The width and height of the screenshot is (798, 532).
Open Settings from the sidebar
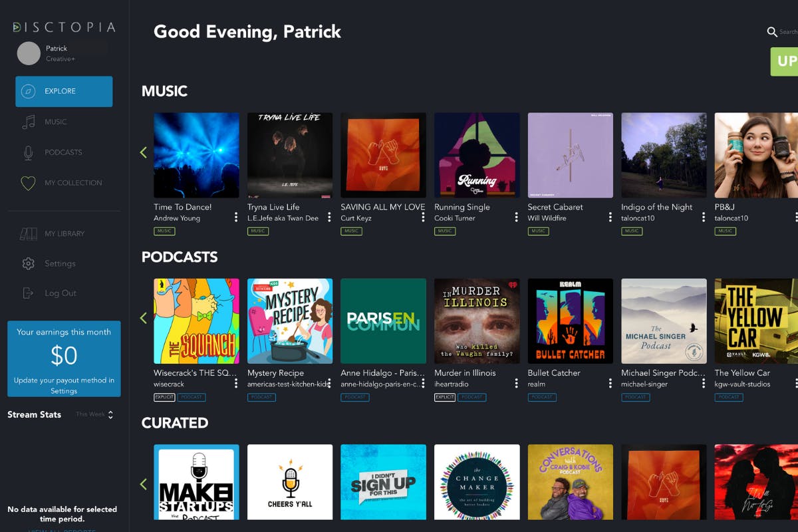tap(60, 264)
